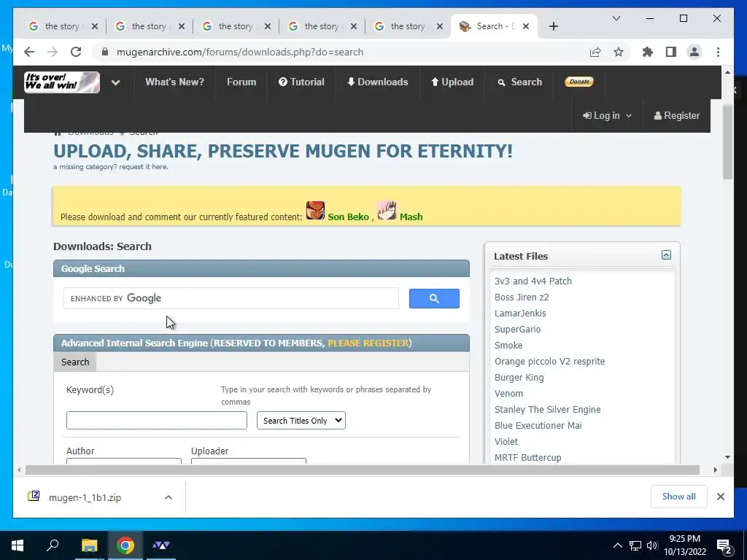
Task: Open File Explorer from taskbar
Action: tap(89, 545)
